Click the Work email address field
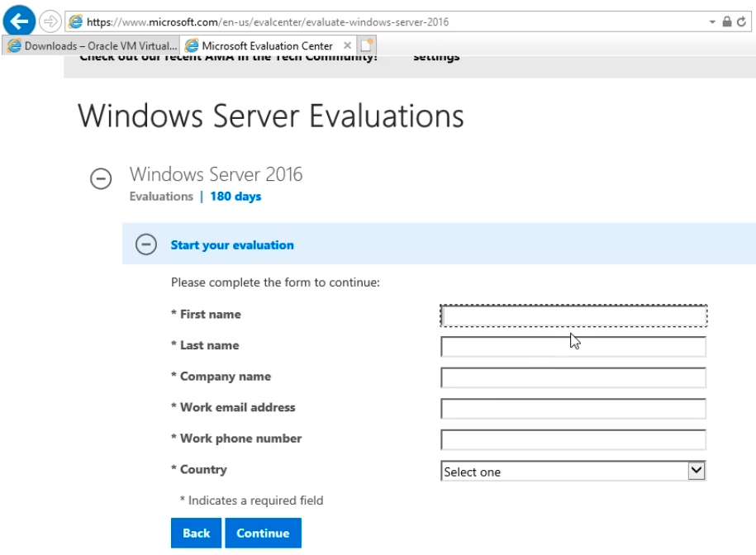Viewport: 756px width, 555px height. (573, 409)
